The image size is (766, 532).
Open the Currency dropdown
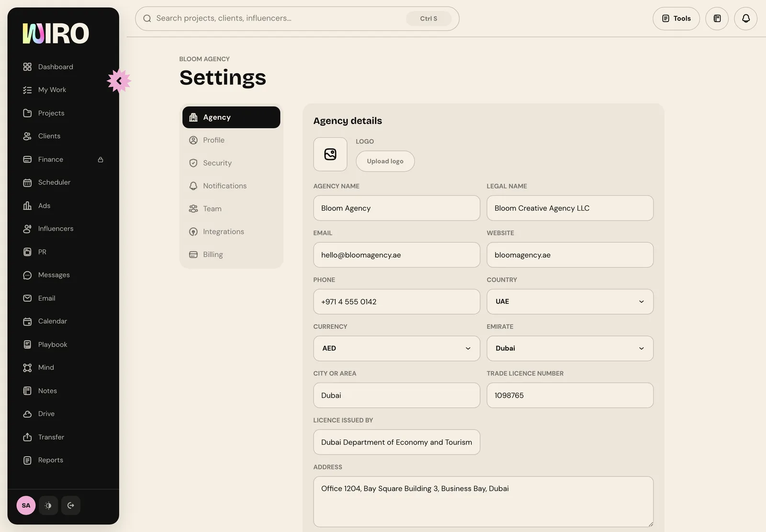click(x=397, y=349)
